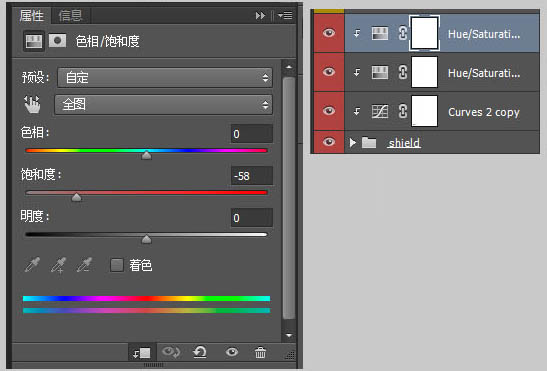Toggle adjustment visibility eye in Properties panel
This screenshot has height=371, width=547.
pyautogui.click(x=232, y=352)
